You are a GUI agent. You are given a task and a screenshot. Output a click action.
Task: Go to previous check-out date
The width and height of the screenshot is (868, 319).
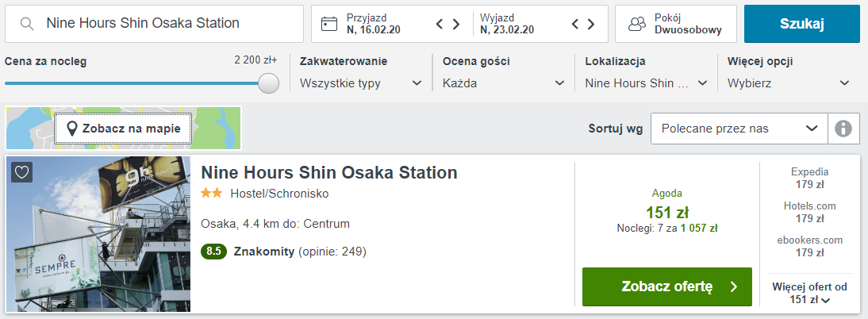[577, 24]
